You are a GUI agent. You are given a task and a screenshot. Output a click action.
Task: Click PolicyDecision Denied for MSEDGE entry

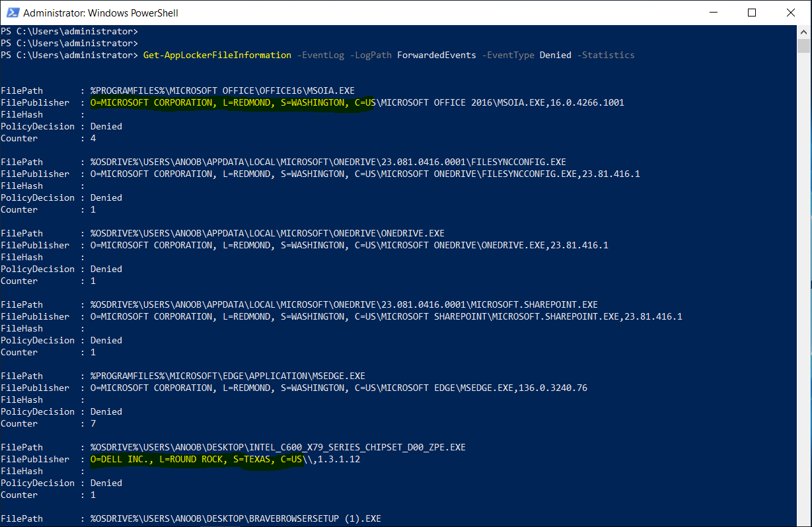(x=106, y=411)
